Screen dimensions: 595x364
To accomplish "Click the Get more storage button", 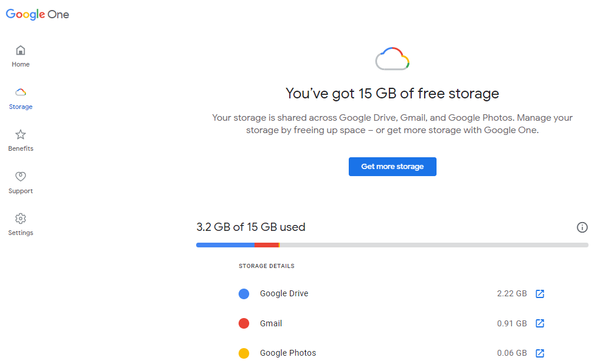I will click(x=392, y=167).
